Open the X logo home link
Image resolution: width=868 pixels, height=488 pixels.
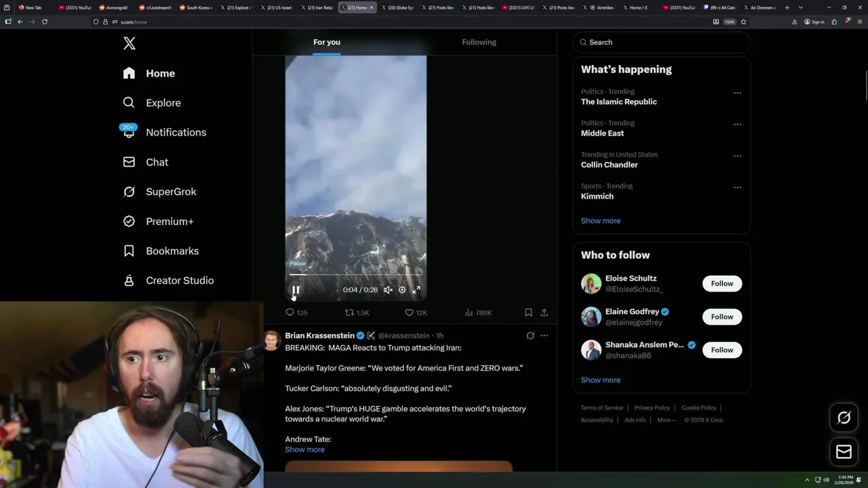pos(130,43)
